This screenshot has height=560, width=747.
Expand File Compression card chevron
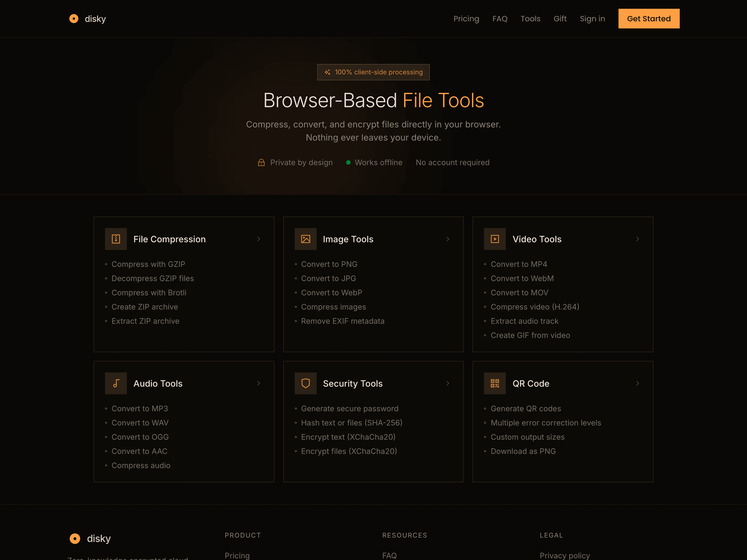(259, 239)
